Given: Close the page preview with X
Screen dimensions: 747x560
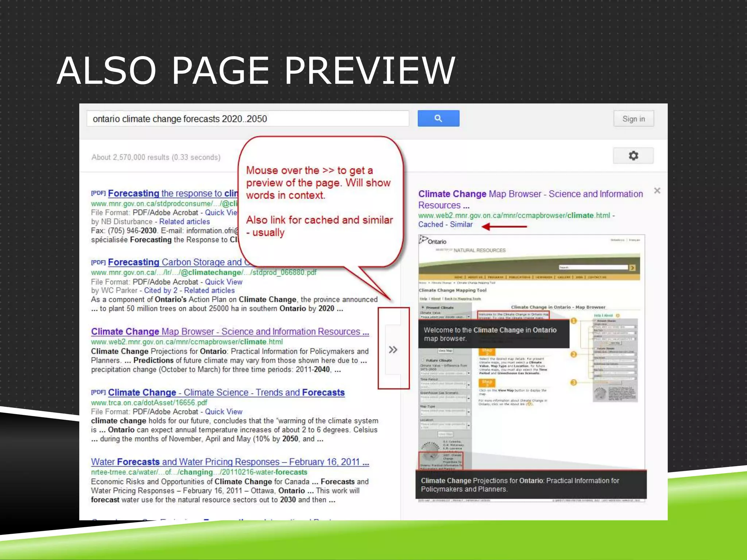Looking at the screenshot, I should [657, 191].
